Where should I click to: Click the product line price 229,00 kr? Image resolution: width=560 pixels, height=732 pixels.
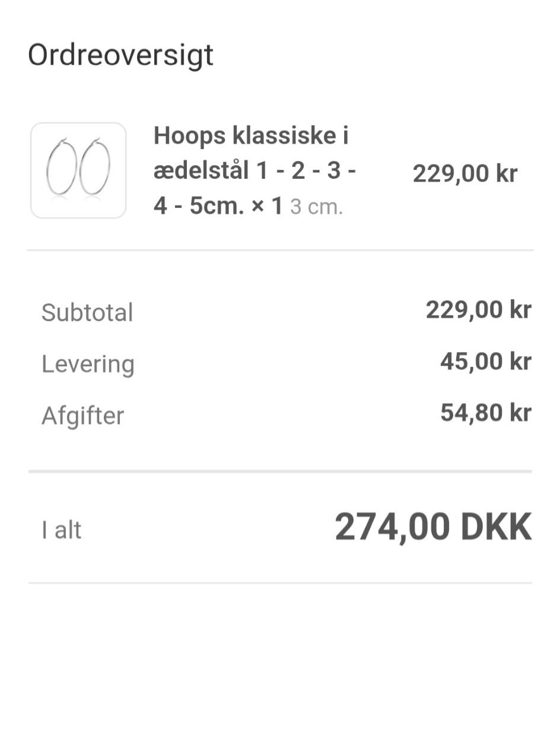(x=464, y=174)
